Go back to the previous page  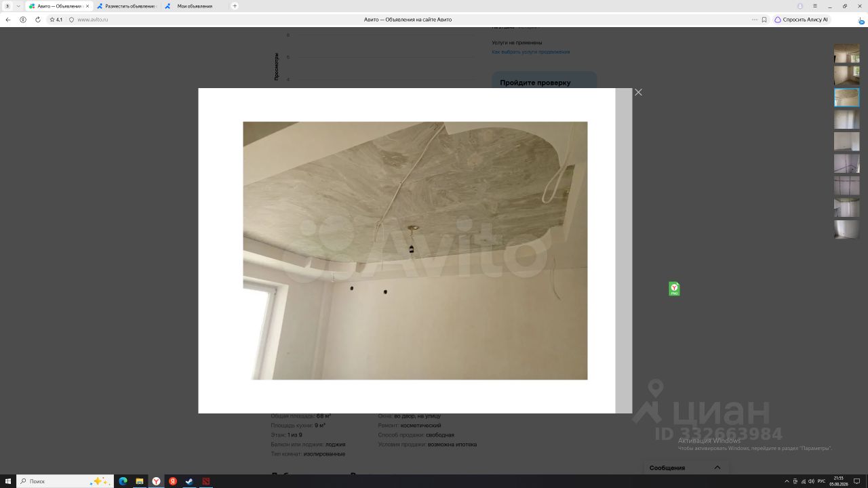[8, 20]
